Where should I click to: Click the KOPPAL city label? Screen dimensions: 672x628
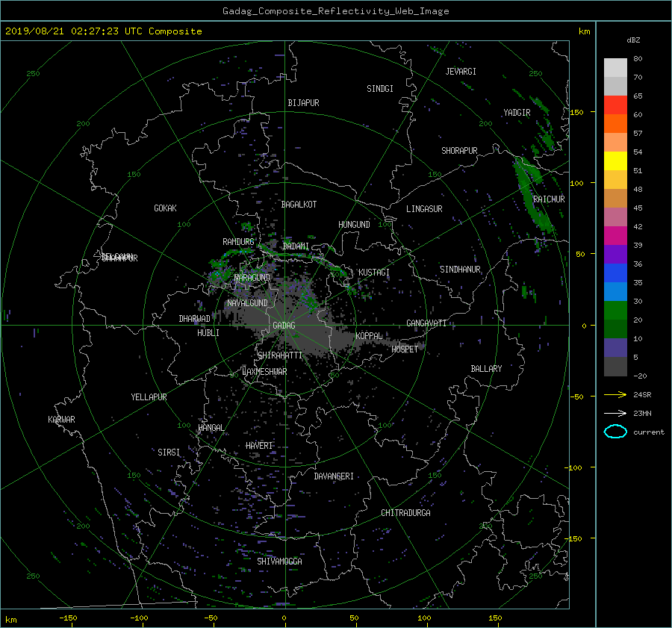click(x=369, y=336)
